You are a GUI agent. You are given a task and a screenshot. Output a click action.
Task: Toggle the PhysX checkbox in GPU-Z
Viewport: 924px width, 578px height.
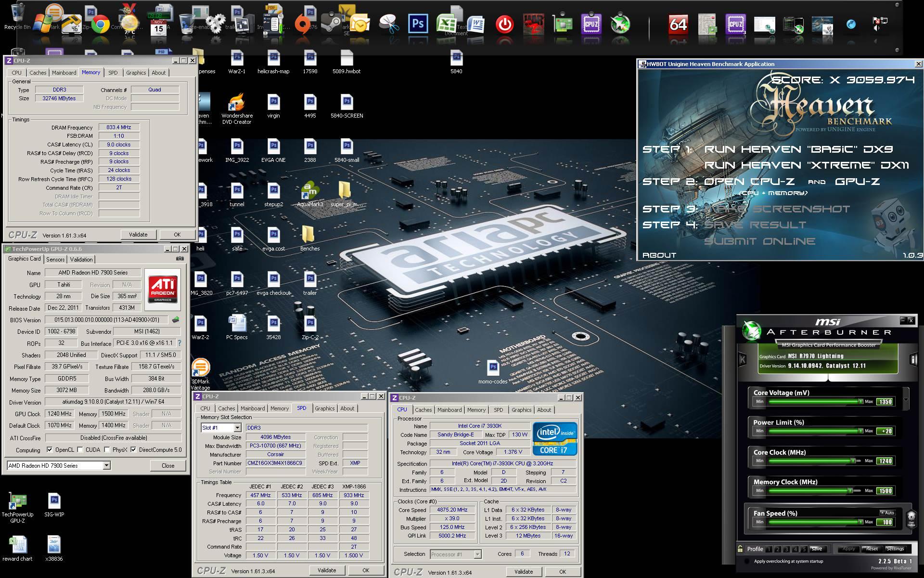coord(107,450)
